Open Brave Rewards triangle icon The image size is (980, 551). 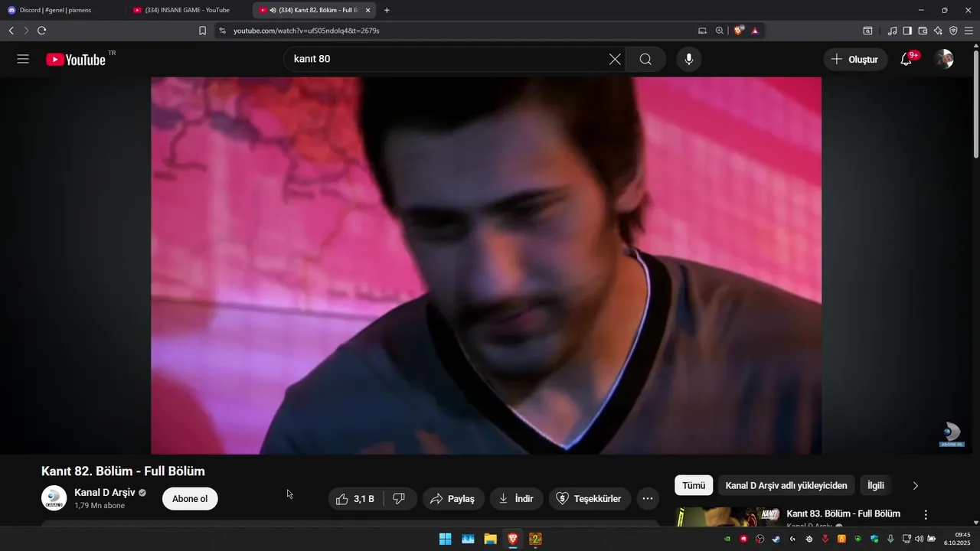tap(755, 31)
